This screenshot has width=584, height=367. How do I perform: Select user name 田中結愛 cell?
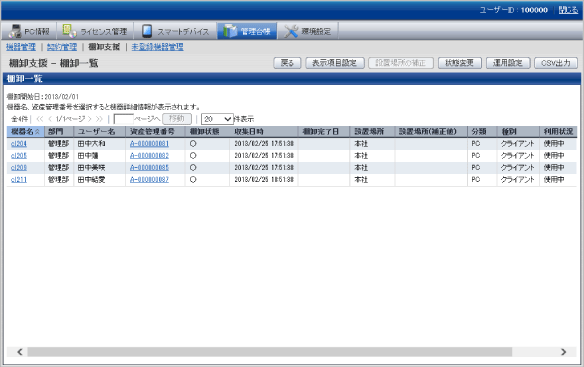(x=92, y=180)
